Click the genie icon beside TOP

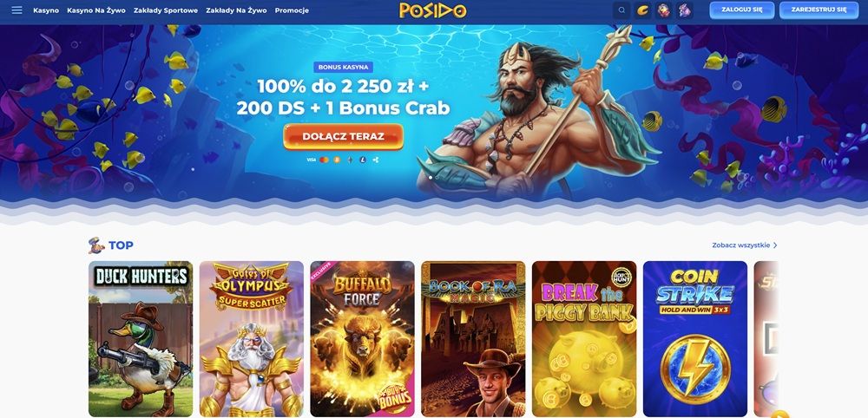[96, 245]
